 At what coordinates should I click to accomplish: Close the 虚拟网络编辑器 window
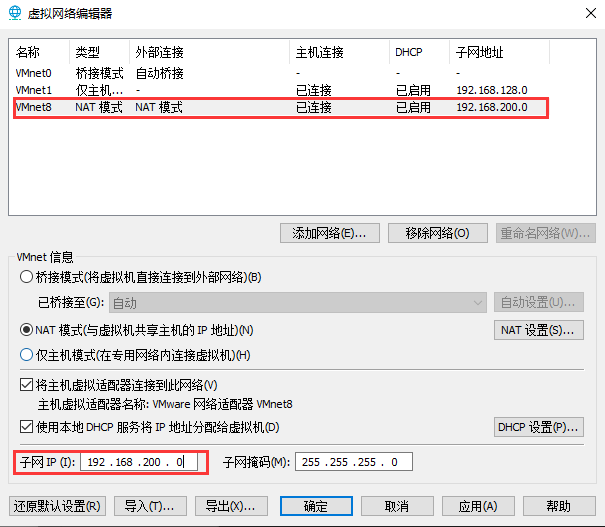pyautogui.click(x=582, y=13)
